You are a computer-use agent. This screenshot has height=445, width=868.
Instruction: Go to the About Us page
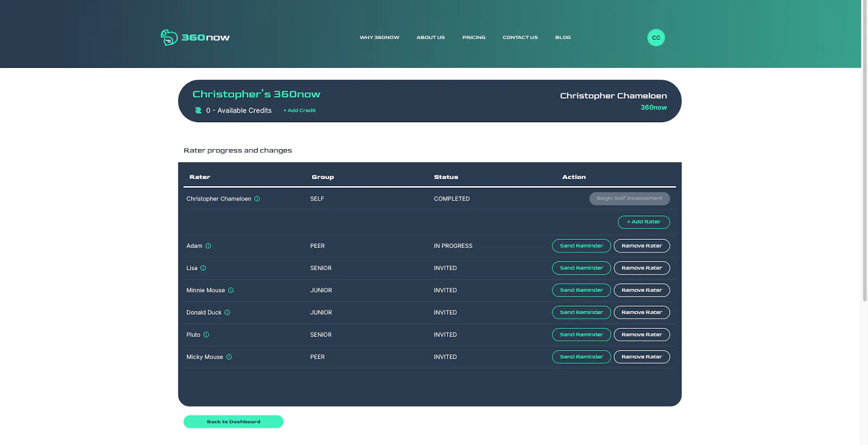pyautogui.click(x=431, y=37)
